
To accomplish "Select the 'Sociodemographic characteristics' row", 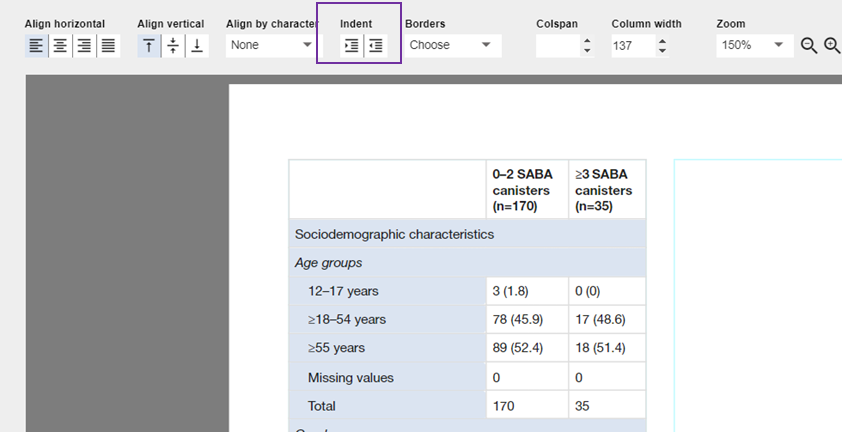I will coord(468,234).
